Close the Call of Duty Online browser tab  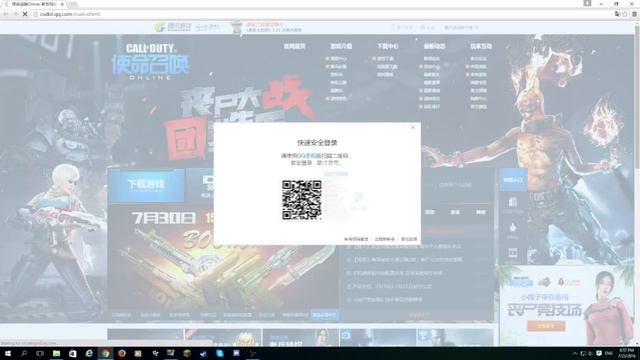62,4
